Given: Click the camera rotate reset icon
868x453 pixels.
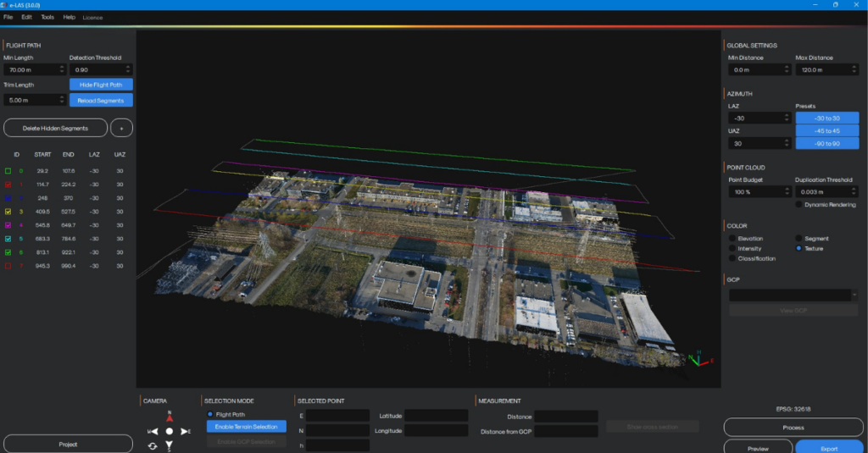Looking at the screenshot, I should pos(152,445).
